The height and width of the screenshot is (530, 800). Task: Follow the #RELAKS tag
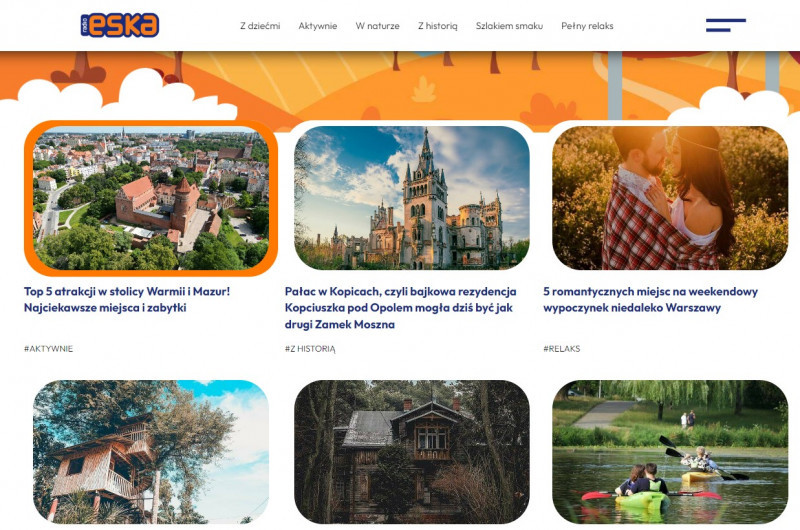coord(561,349)
